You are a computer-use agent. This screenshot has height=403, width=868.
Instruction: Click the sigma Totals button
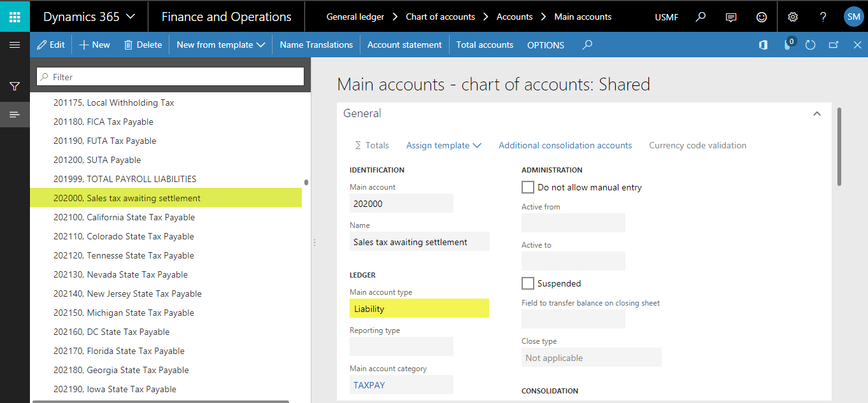click(x=371, y=145)
